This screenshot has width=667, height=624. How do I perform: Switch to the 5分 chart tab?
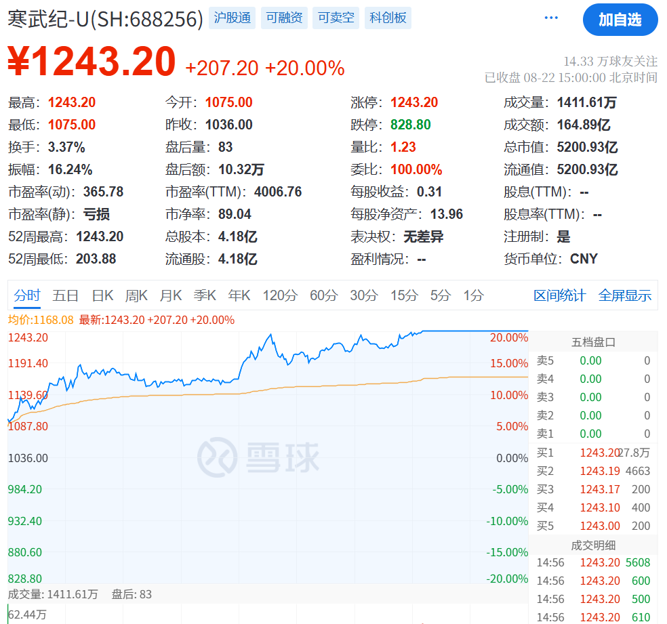[440, 295]
